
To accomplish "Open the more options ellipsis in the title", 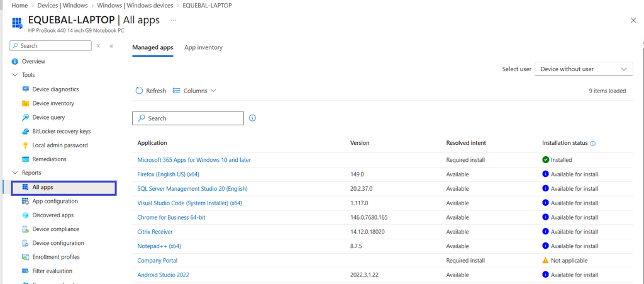I will [x=174, y=20].
